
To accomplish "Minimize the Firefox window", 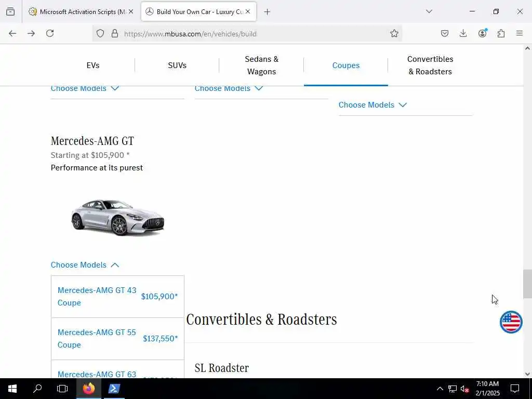I will [472, 11].
